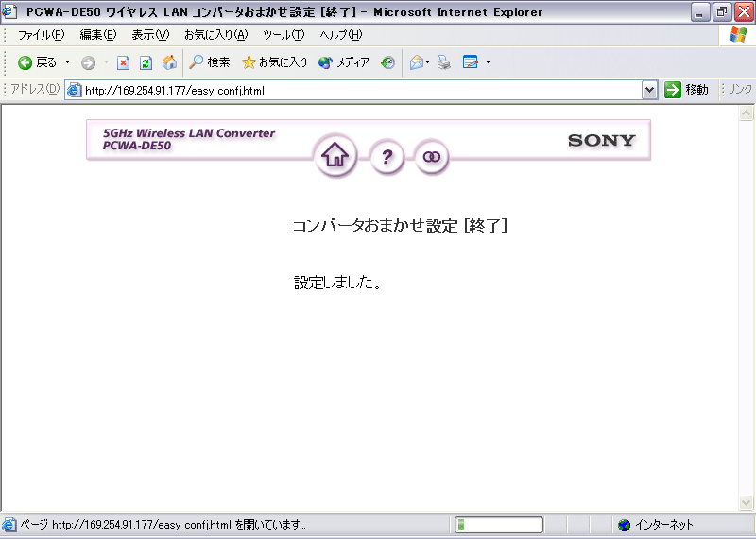Minimize the Internet Explorer window
Screen dimensions: 756x539
pyautogui.click(x=699, y=12)
